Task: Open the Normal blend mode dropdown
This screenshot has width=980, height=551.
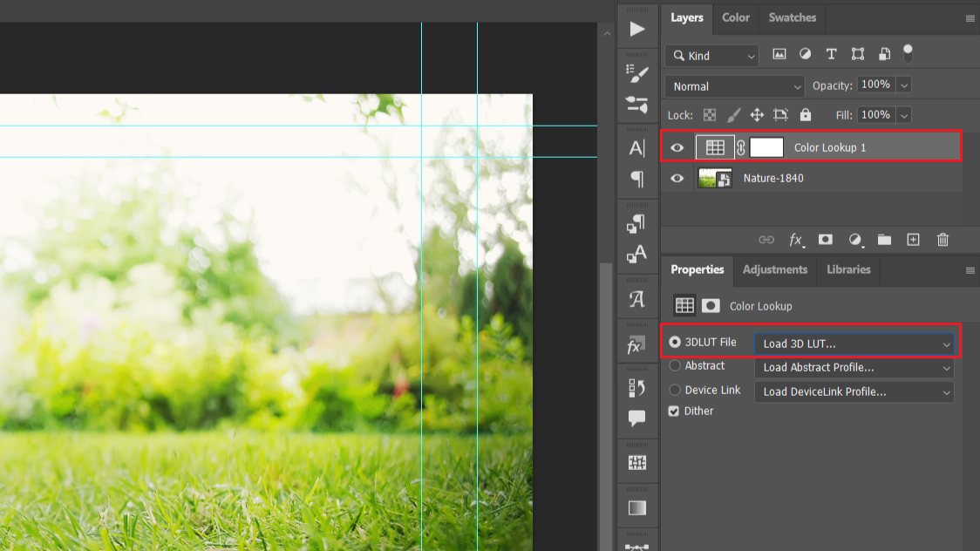Action: tap(735, 86)
